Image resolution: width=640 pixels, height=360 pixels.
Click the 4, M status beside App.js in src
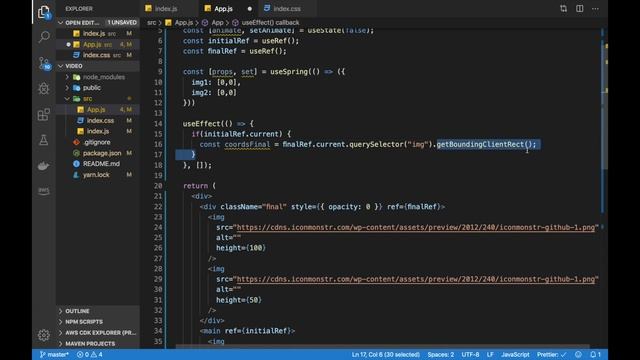(126, 110)
